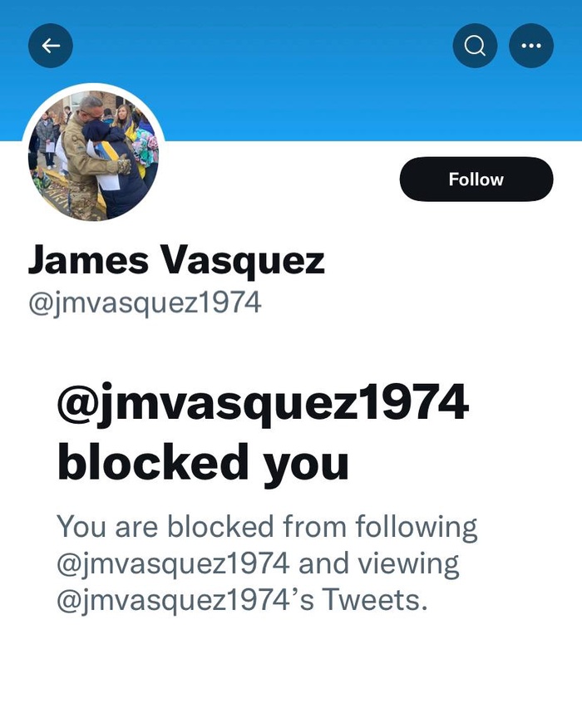The width and height of the screenshot is (582, 728).
Task: Click the bold @jmvasquez1974 heading text
Action: pyautogui.click(x=263, y=403)
